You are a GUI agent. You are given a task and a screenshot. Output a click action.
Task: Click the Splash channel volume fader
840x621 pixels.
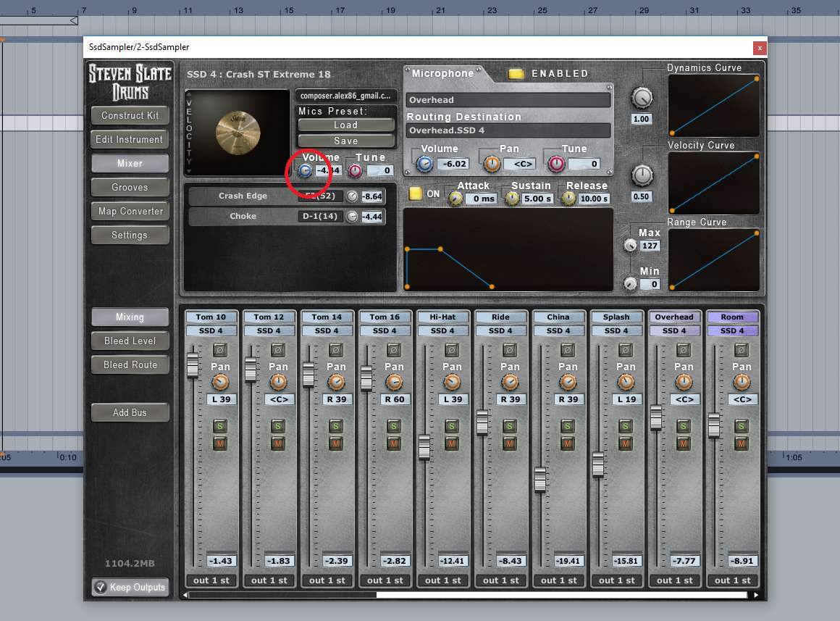click(x=598, y=464)
